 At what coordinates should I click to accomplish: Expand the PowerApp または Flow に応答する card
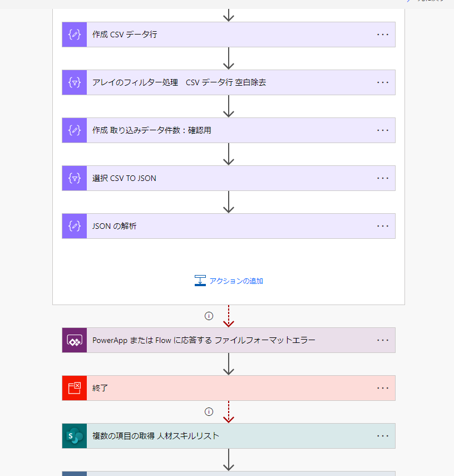(x=229, y=340)
